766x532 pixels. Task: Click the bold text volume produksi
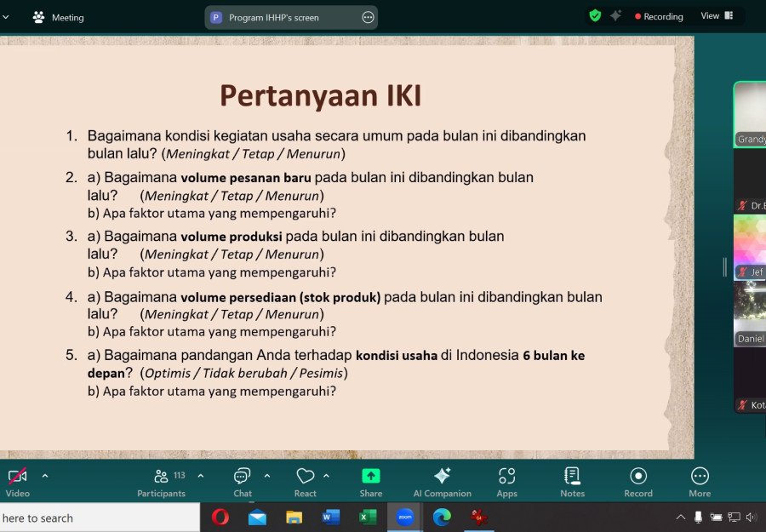(x=231, y=237)
